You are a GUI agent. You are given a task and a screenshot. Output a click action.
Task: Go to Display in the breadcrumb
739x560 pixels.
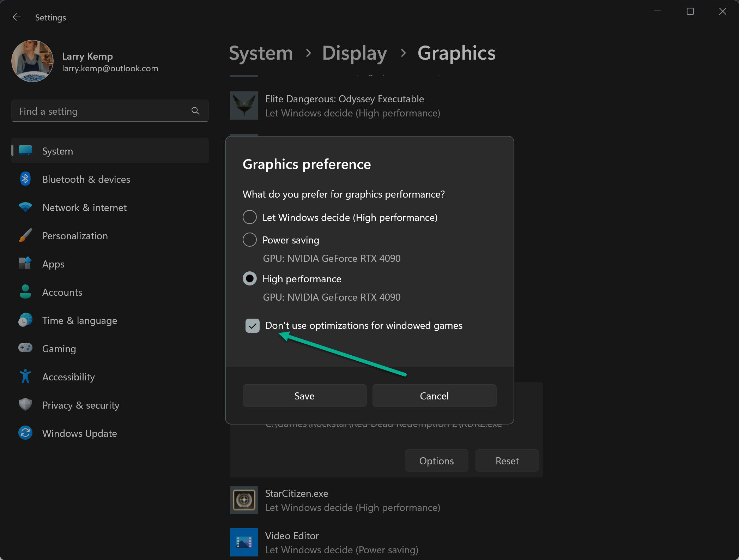[x=355, y=53]
